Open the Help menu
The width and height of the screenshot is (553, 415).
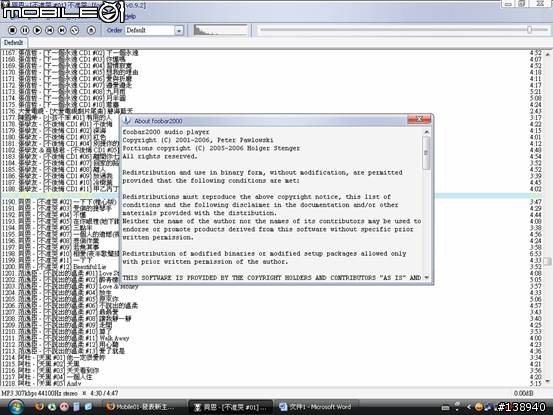[130, 16]
